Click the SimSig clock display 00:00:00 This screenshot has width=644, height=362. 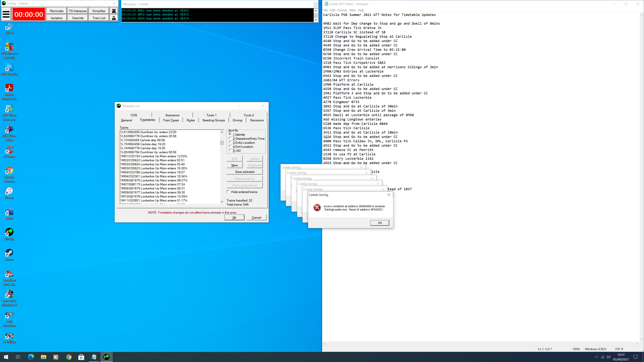29,14
